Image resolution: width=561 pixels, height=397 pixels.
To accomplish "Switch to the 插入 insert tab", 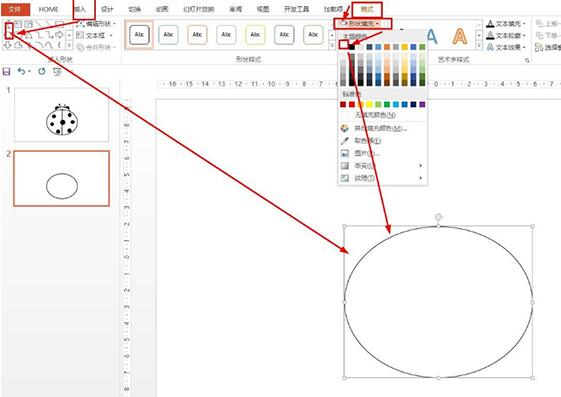I will (81, 10).
